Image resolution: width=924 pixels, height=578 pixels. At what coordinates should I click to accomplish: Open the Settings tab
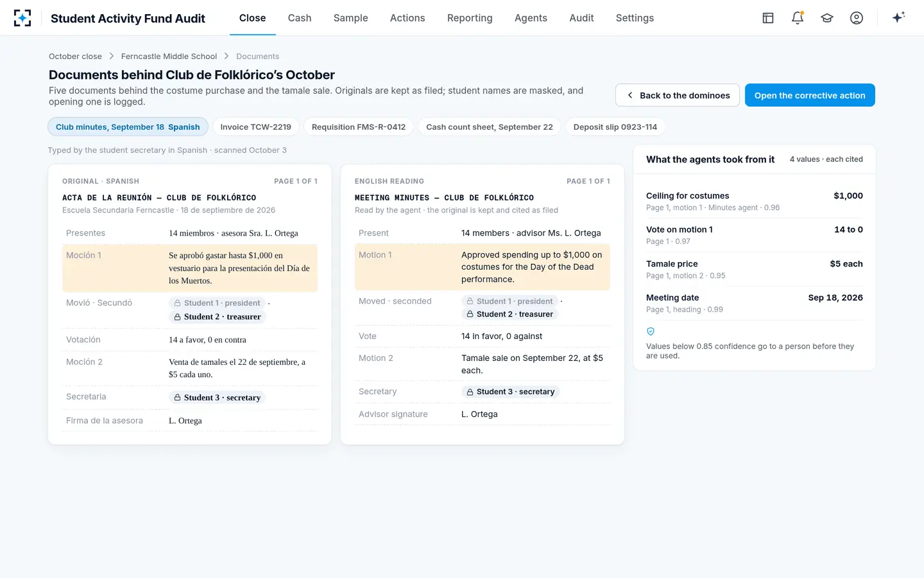pyautogui.click(x=635, y=18)
